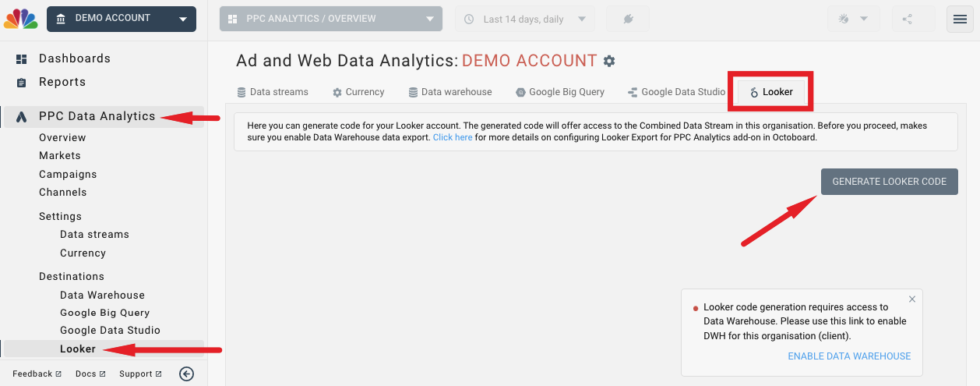Click the ENABLE DATA WAREHOUSE link
The width and height of the screenshot is (980, 386).
[x=849, y=356]
